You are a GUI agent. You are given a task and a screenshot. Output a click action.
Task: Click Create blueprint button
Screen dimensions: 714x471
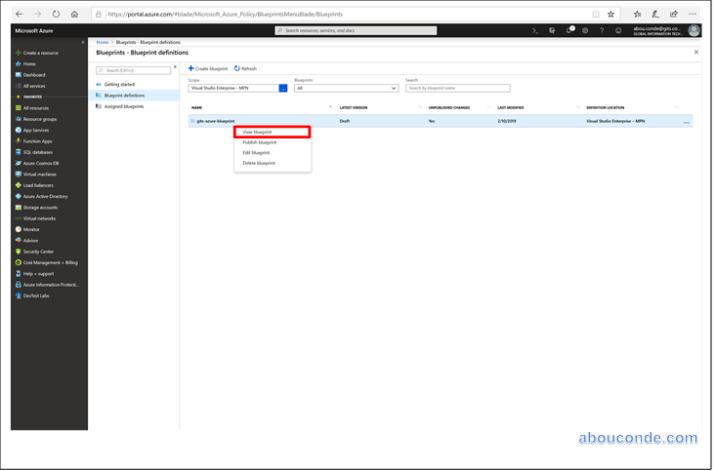tap(209, 68)
